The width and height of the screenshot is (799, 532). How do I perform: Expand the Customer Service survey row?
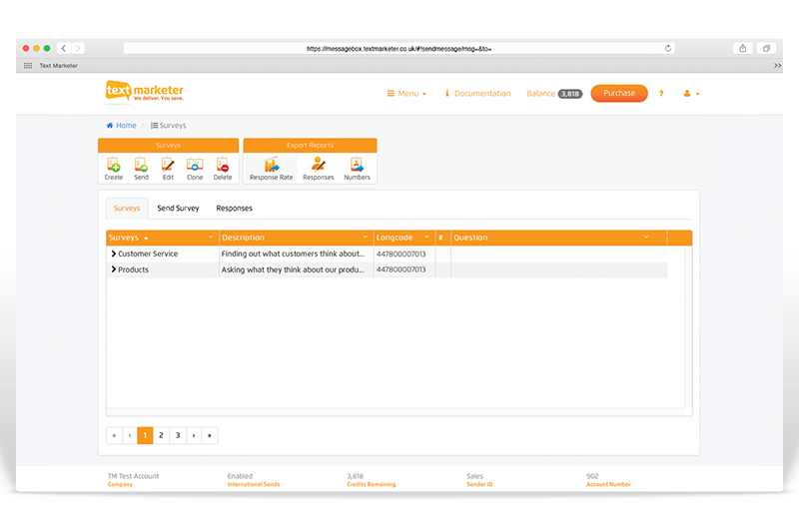(114, 255)
